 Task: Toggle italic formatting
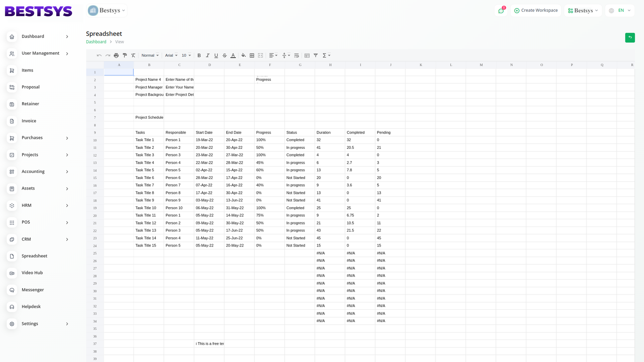pyautogui.click(x=208, y=56)
